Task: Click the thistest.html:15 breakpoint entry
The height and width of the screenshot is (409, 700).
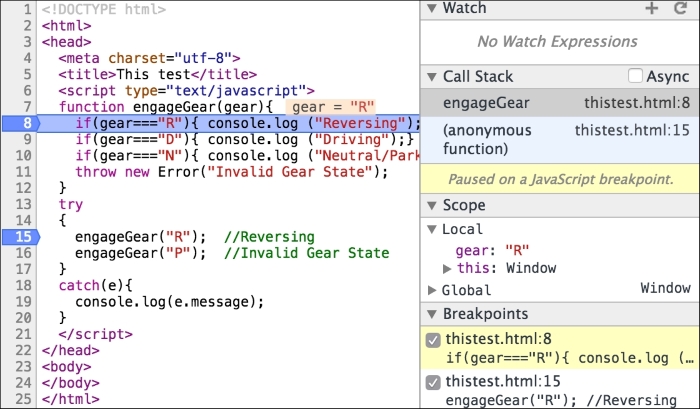Action: 560,391
